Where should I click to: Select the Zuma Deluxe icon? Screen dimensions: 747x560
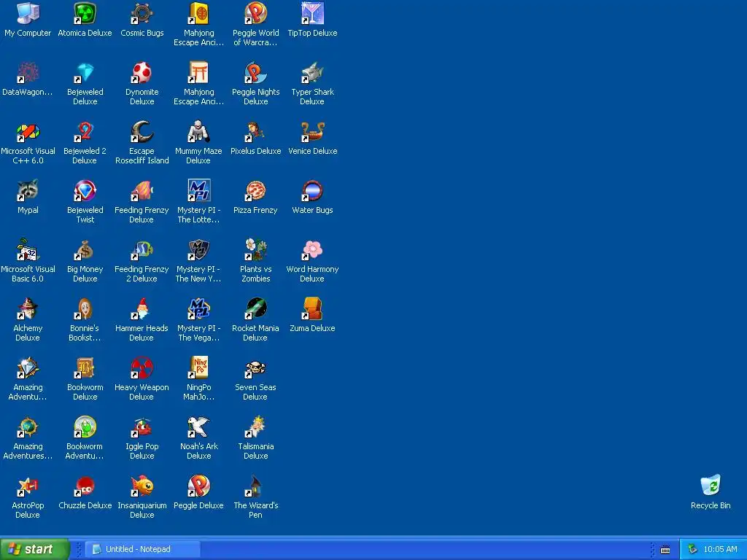click(312, 308)
